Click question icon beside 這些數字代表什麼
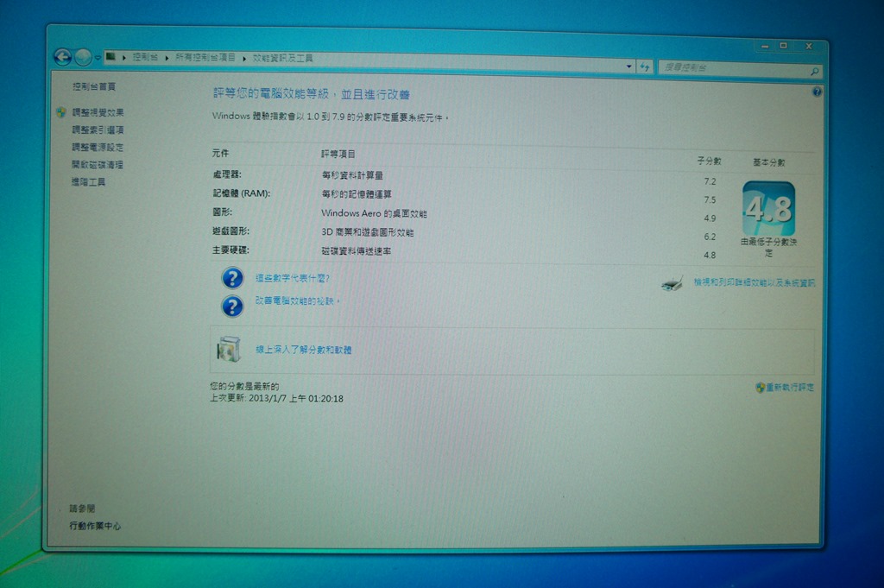Image resolution: width=884 pixels, height=588 pixels. 232,278
